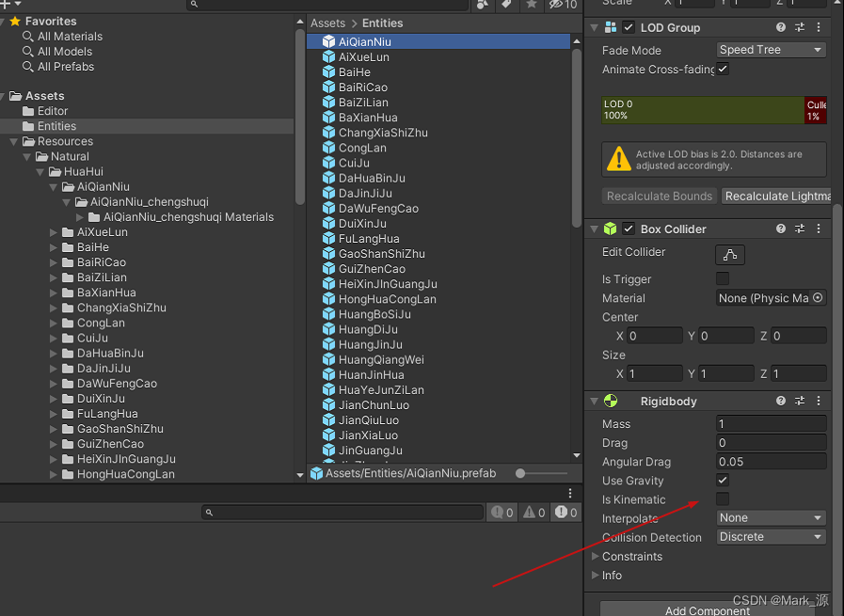Click the search magnifier in All Models favorite
This screenshot has width=844, height=616.
pos(29,51)
